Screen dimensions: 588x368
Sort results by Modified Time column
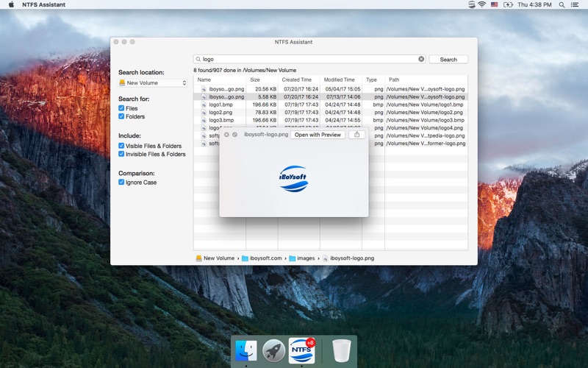[x=340, y=79]
